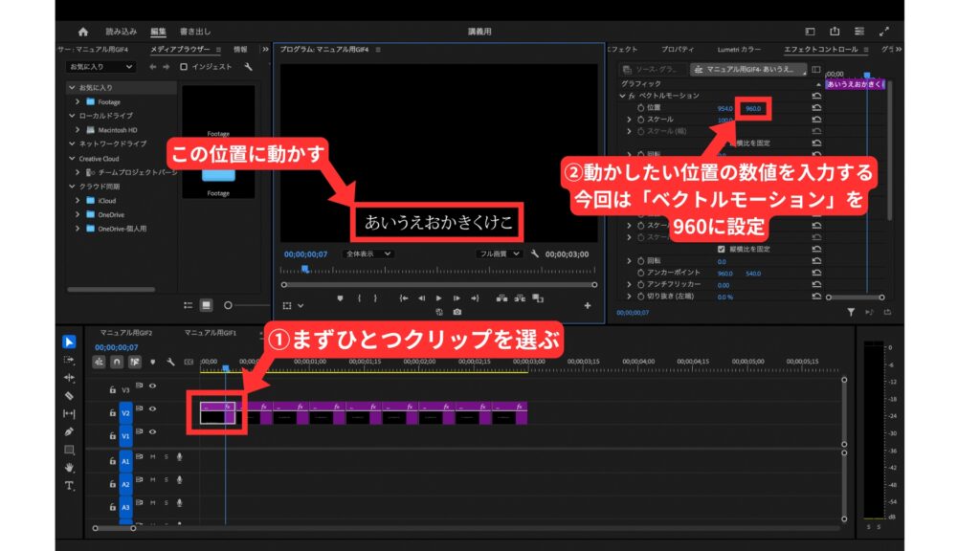Open the メディアブラウザー panel tab
Viewport: 980px width, 551px height.
(x=180, y=50)
